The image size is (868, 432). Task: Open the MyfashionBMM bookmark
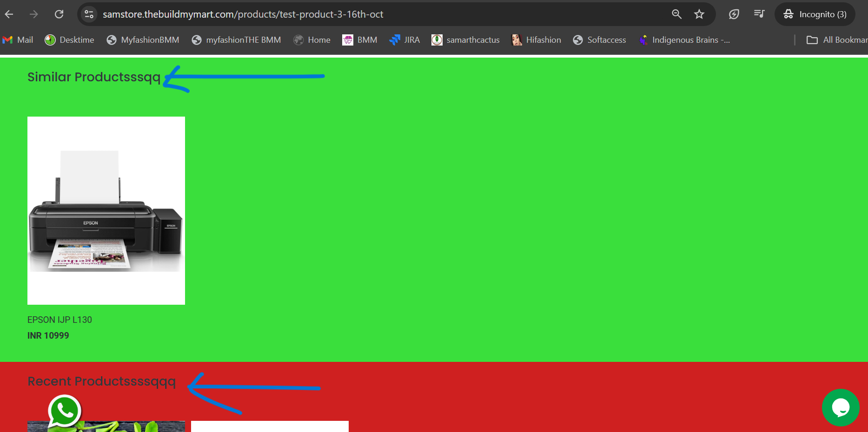143,40
